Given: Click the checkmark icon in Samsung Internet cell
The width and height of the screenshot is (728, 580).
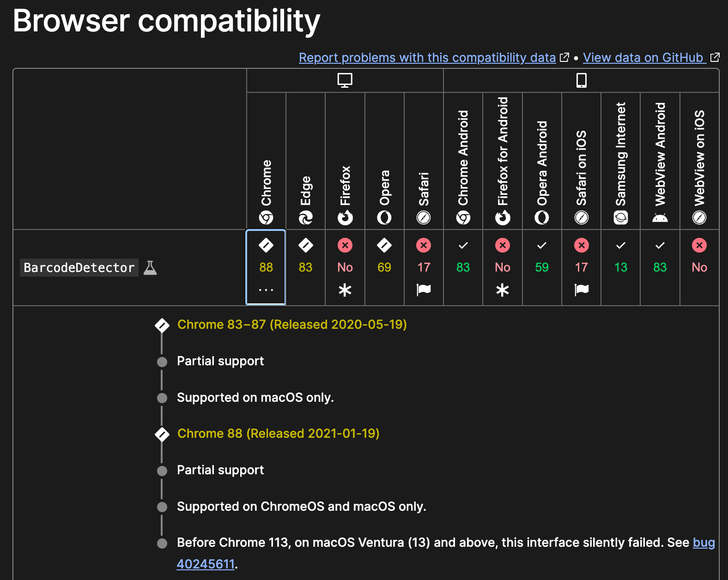Looking at the screenshot, I should point(621,245).
